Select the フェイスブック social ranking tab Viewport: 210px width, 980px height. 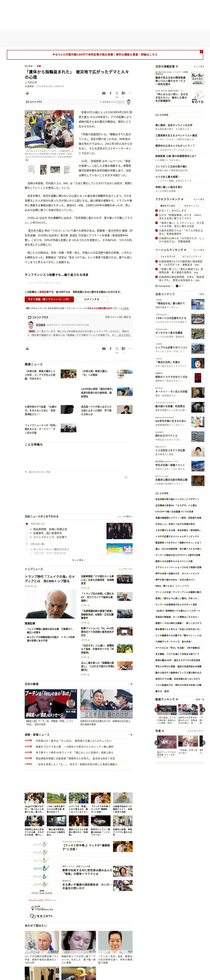pos(168,256)
